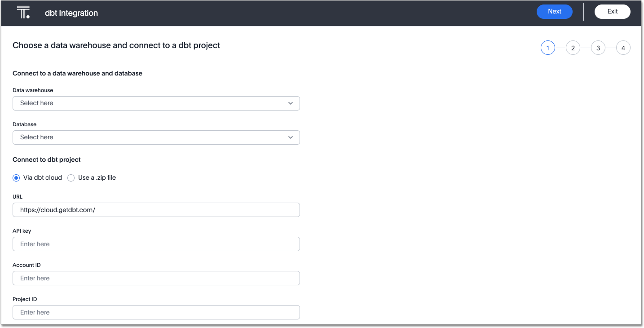Click step 2 of the progress stepper
This screenshot has width=644, height=328.
pos(573,47)
